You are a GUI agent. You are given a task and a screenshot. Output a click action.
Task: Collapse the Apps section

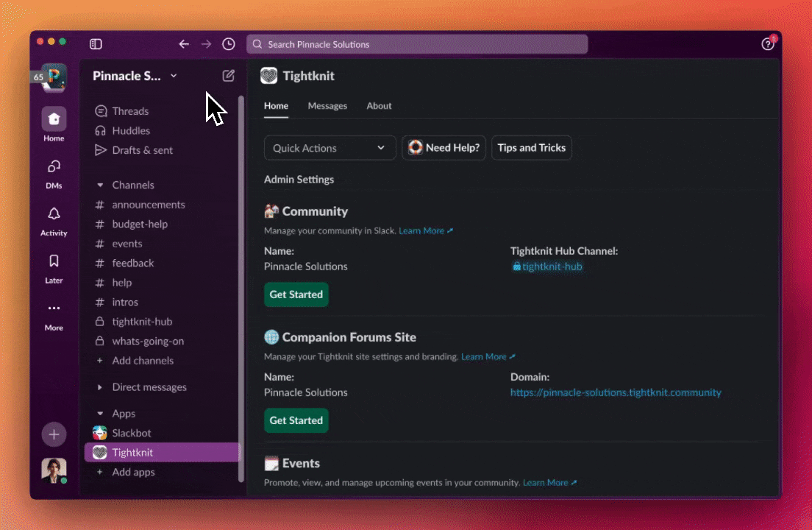click(x=100, y=414)
